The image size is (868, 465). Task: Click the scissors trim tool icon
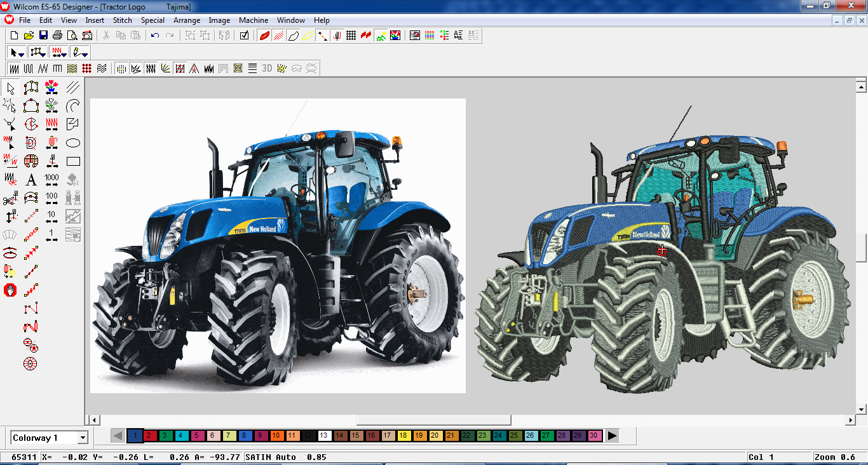(x=10, y=198)
